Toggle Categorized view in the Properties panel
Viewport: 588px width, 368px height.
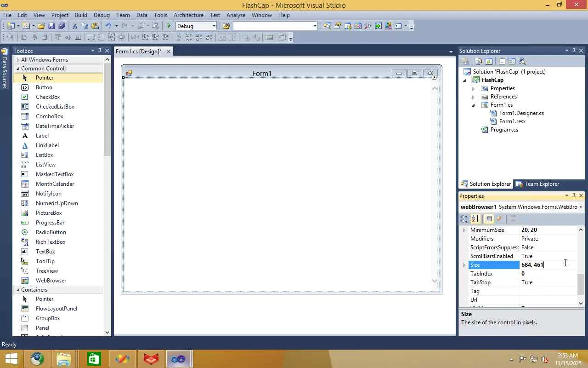coord(465,219)
